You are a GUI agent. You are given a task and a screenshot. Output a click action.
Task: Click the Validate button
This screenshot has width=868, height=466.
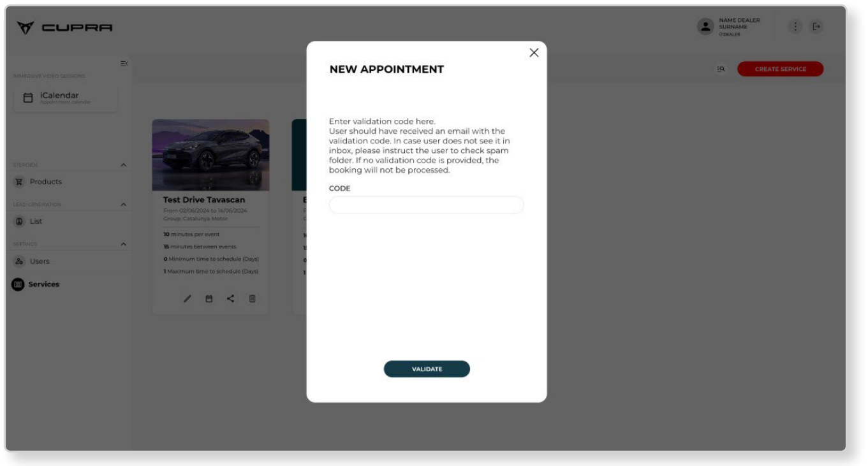pyautogui.click(x=427, y=369)
